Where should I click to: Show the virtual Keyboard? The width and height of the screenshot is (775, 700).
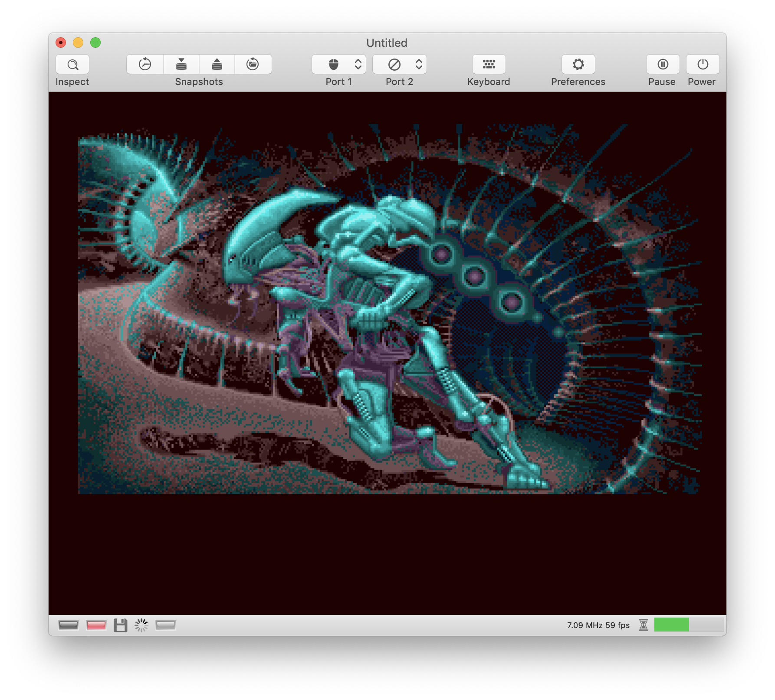pos(489,64)
